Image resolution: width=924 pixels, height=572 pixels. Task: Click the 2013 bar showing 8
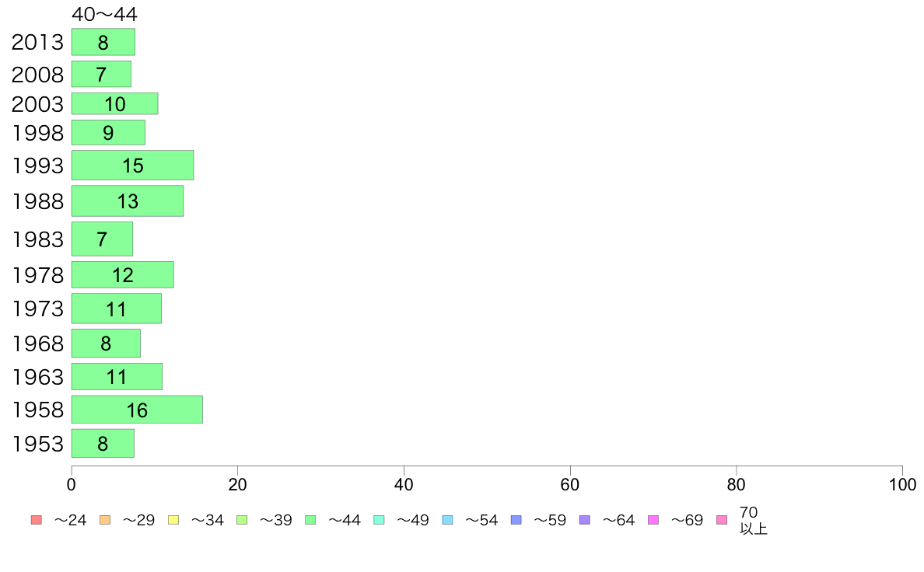tap(103, 42)
